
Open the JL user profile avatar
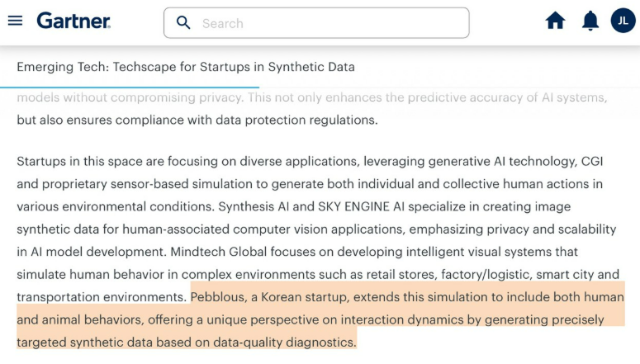[x=623, y=21]
